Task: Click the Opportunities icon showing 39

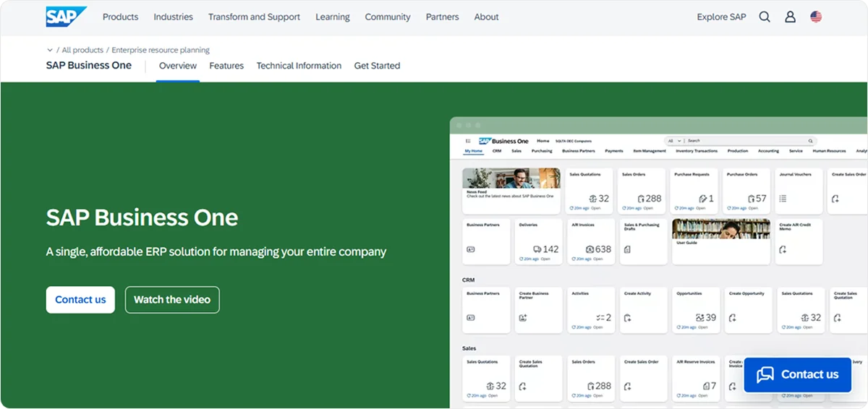Action: 699,318
